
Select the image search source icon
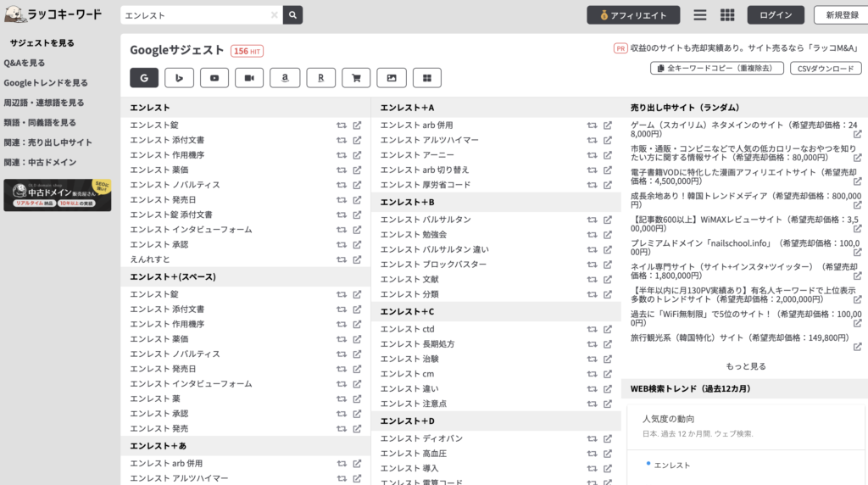392,78
